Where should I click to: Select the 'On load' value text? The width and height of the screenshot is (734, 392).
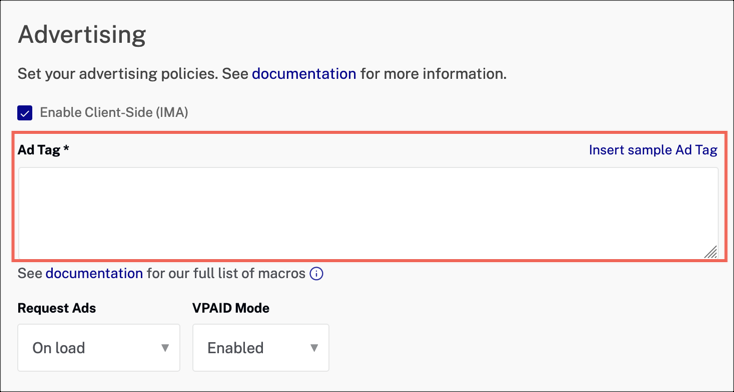tap(59, 348)
